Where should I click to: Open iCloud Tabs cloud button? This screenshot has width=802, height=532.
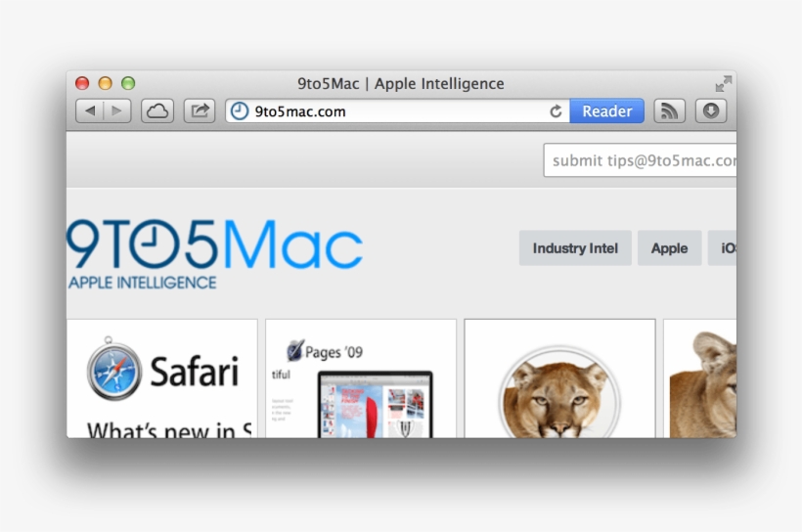click(157, 111)
